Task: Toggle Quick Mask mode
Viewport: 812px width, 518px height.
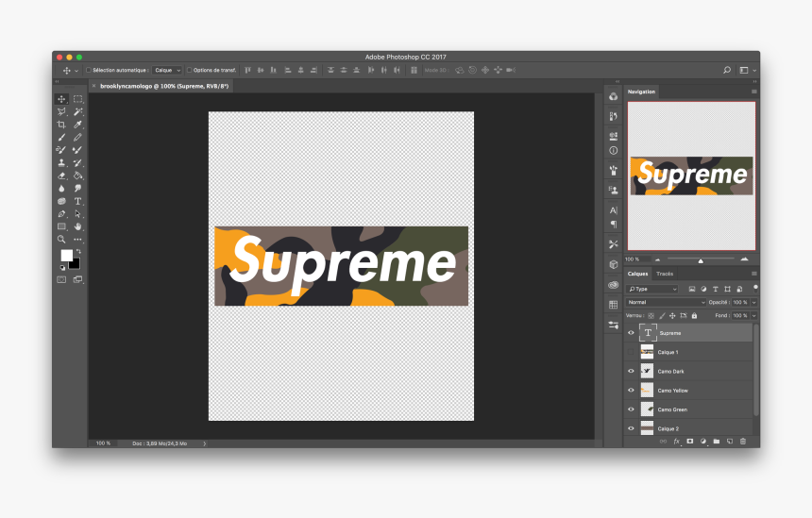Action: (61, 279)
